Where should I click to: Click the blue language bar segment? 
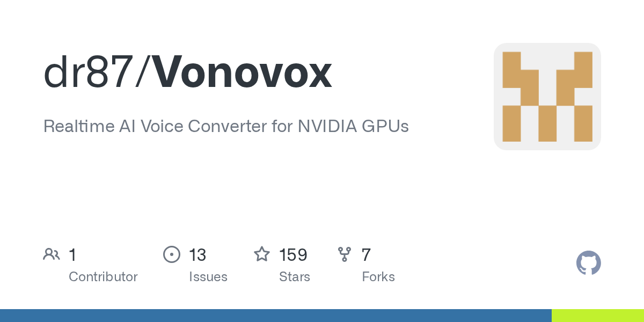pyautogui.click(x=275, y=316)
